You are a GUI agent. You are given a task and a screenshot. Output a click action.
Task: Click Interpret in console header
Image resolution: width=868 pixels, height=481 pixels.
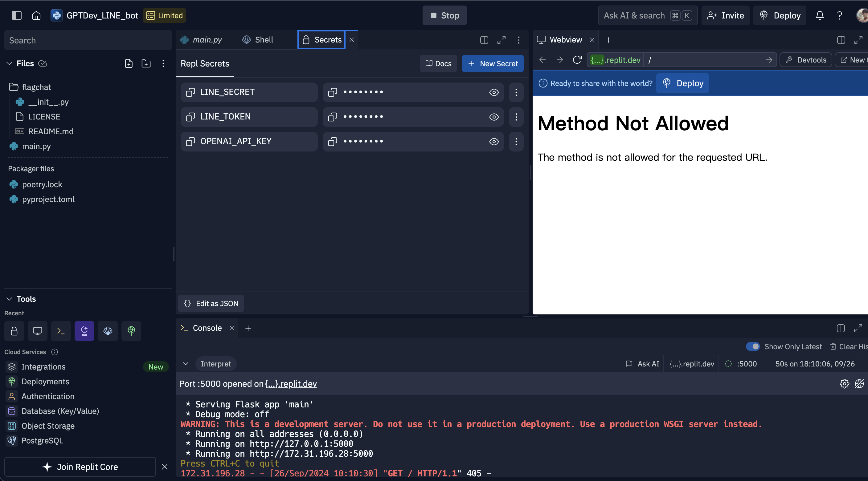coord(216,364)
